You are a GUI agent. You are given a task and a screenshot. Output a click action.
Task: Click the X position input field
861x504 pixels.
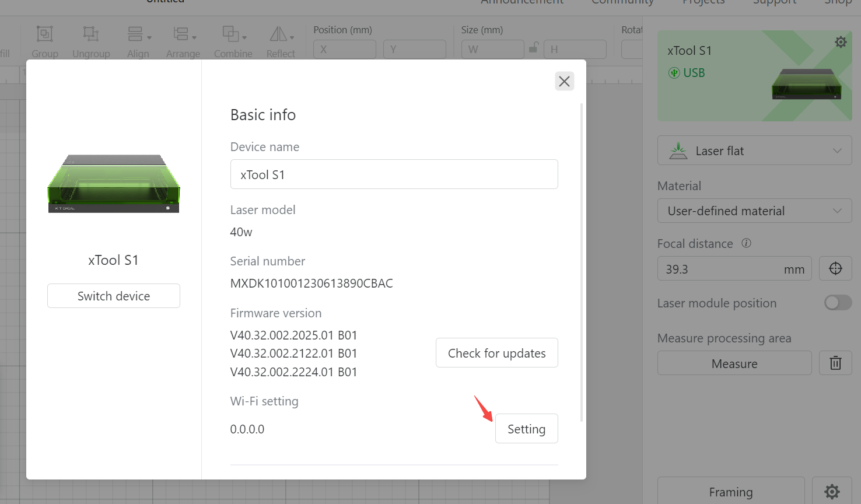pyautogui.click(x=345, y=49)
